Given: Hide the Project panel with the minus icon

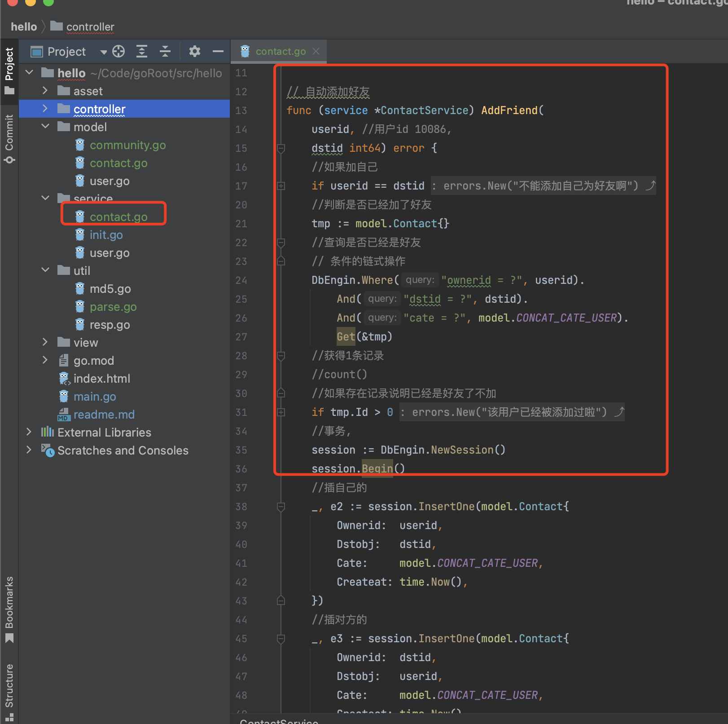Looking at the screenshot, I should (218, 52).
